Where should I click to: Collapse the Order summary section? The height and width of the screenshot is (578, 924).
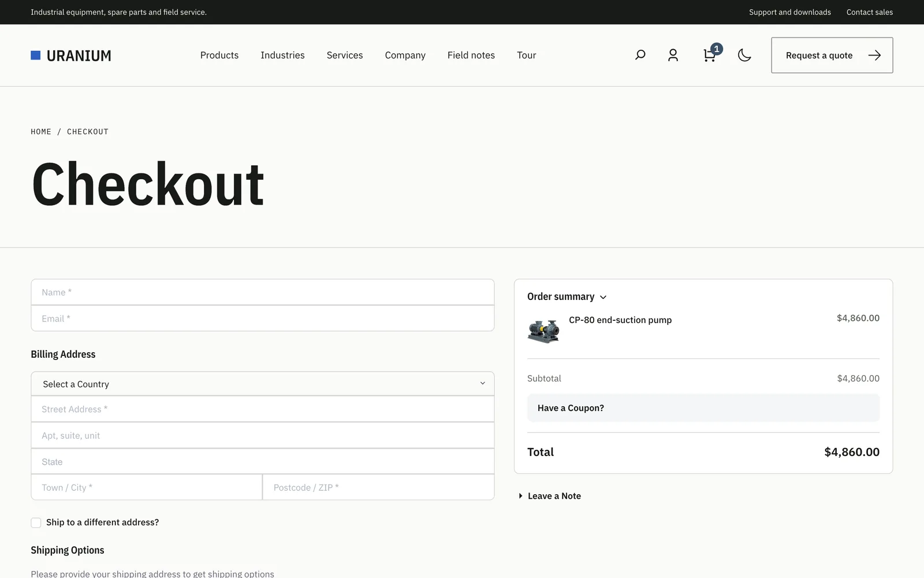click(x=567, y=297)
